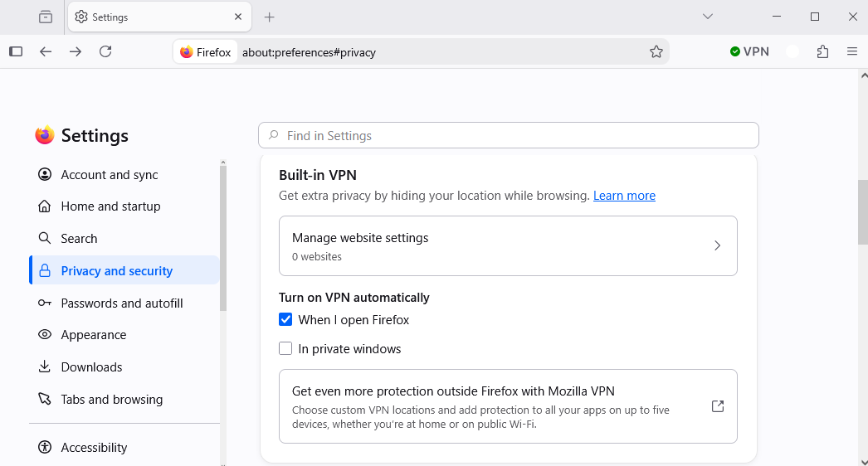
Task: Select the Settings tab
Action: (x=159, y=17)
